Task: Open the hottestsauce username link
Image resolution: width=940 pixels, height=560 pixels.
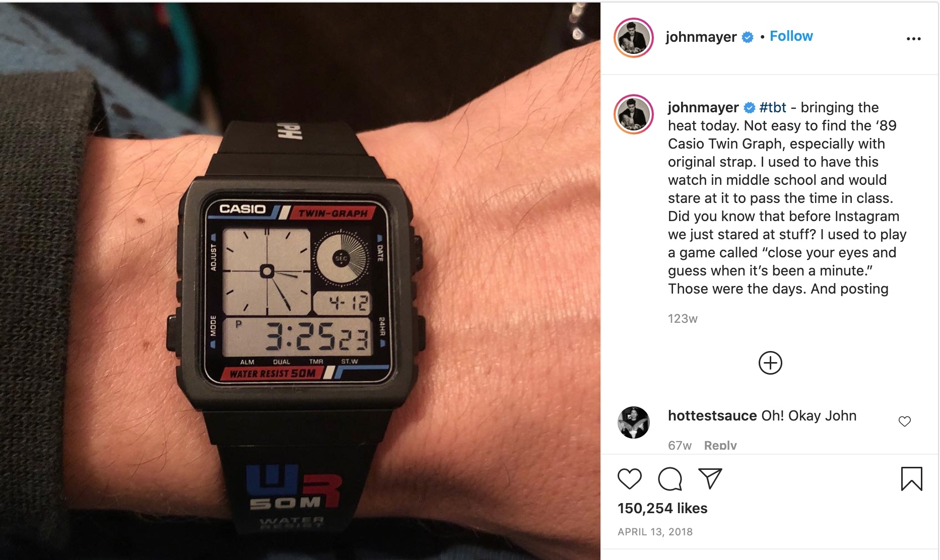Action: pyautogui.click(x=712, y=415)
